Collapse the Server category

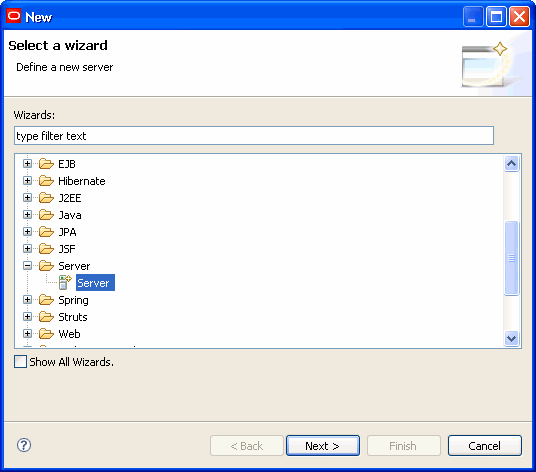click(27, 266)
